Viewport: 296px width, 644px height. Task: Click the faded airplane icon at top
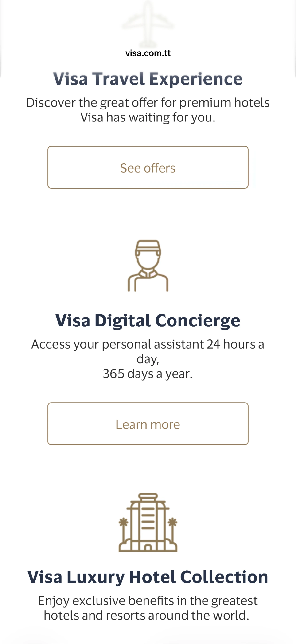148,24
